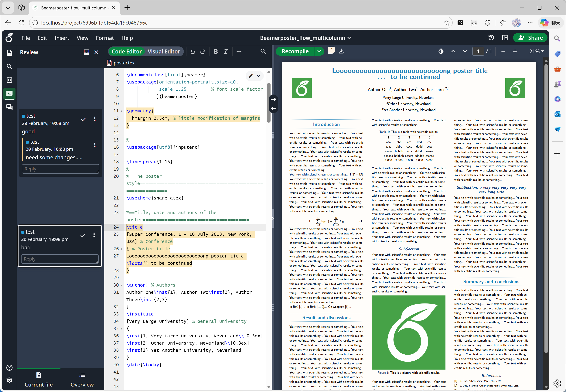The height and width of the screenshot is (392, 566).
Task: Collapse the code fold at line 11
Action: 121,111
